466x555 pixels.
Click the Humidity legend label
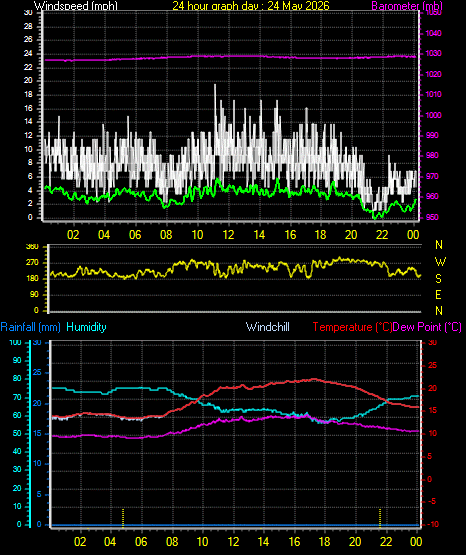86,327
